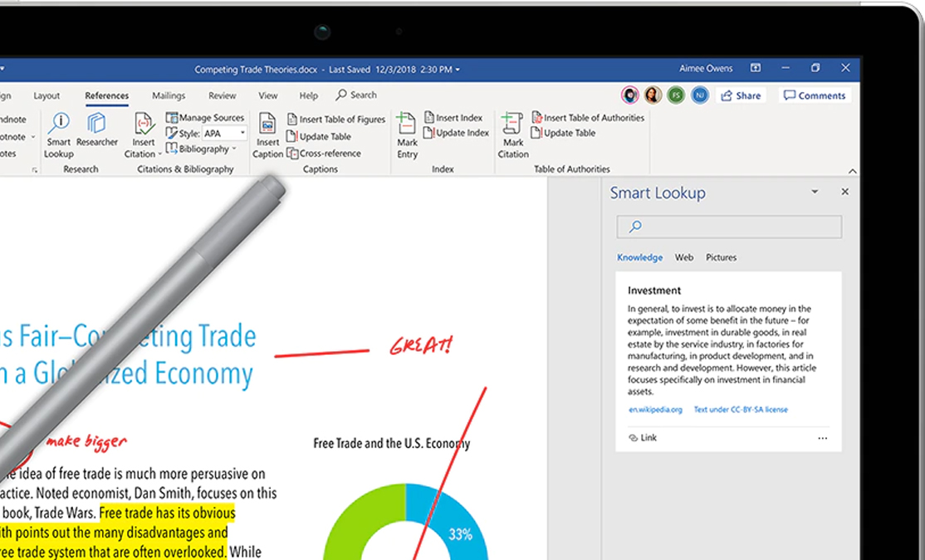Select Knowledge tab in Smart Lookup

639,257
